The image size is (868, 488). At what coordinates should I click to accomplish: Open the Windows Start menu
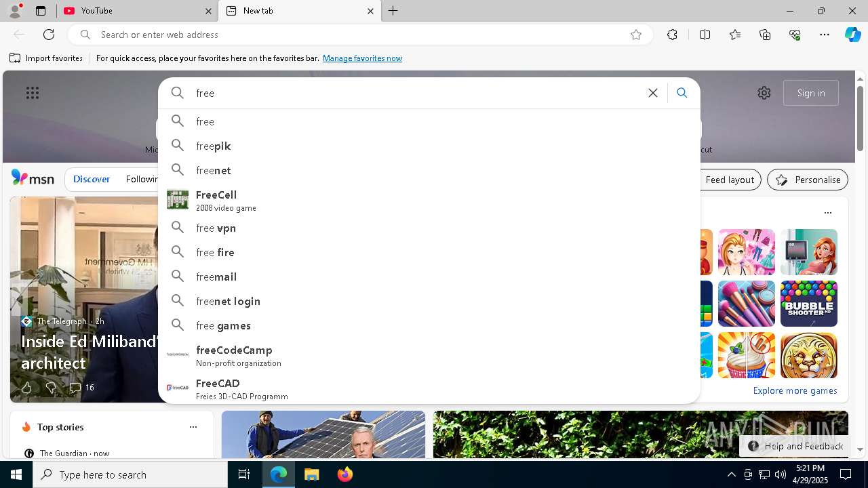coord(16,474)
